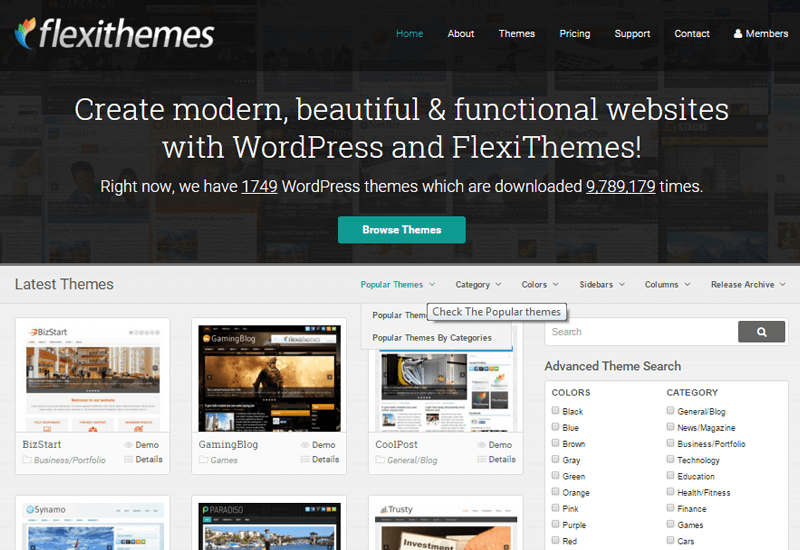
Task: Check the Cars category checkbox
Action: pos(670,540)
